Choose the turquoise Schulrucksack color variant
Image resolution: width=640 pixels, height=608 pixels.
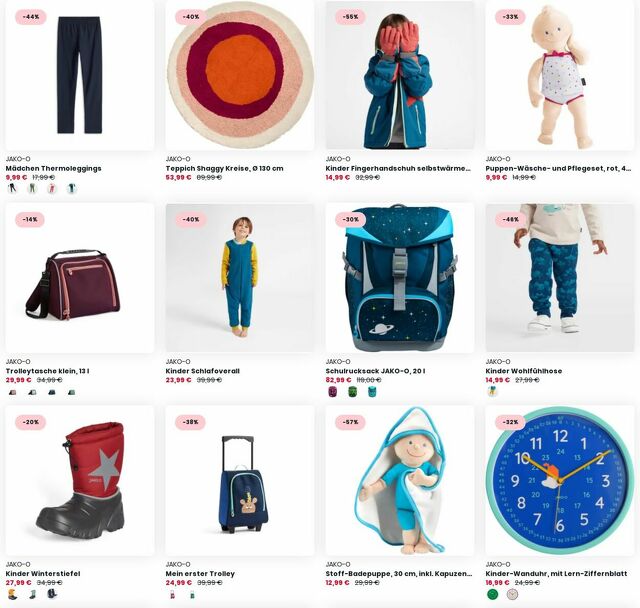372,392
